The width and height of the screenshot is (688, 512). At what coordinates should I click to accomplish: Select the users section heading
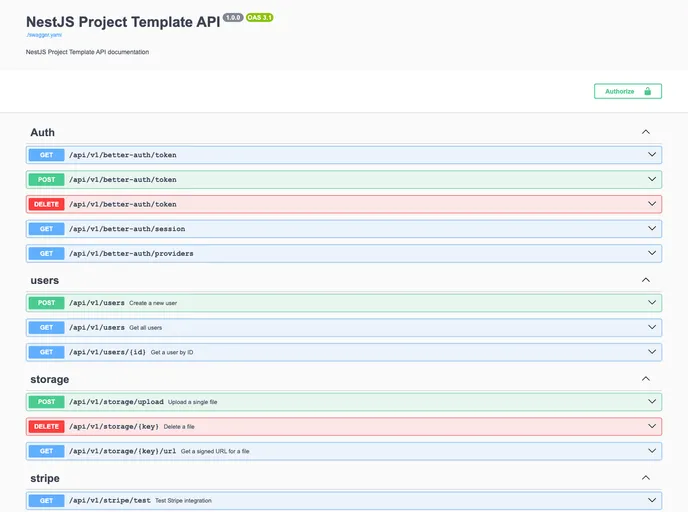(x=45, y=280)
